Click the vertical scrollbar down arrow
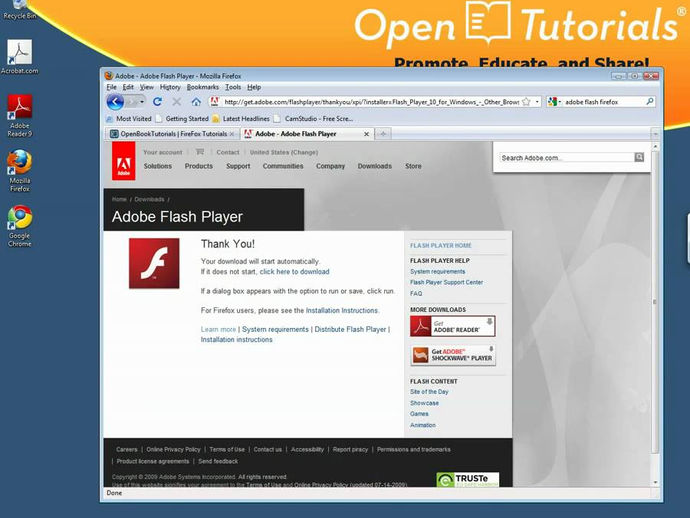Image resolution: width=690 pixels, height=518 pixels. [655, 483]
